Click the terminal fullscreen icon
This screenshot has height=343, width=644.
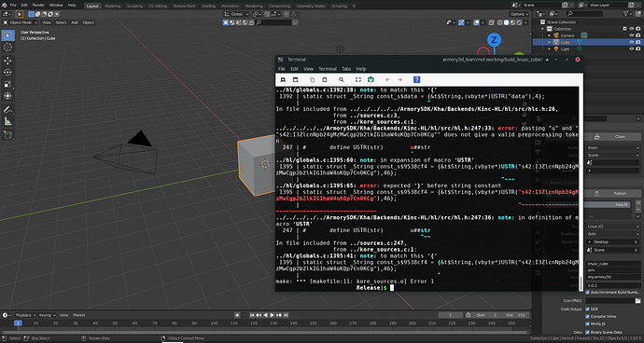pyautogui.click(x=358, y=79)
